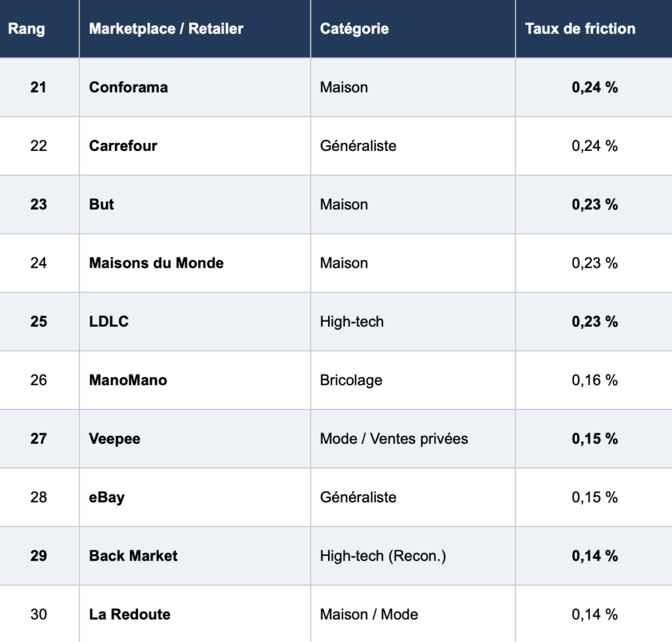Click the La Redoute retailer name
The image size is (672, 642).
click(130, 614)
